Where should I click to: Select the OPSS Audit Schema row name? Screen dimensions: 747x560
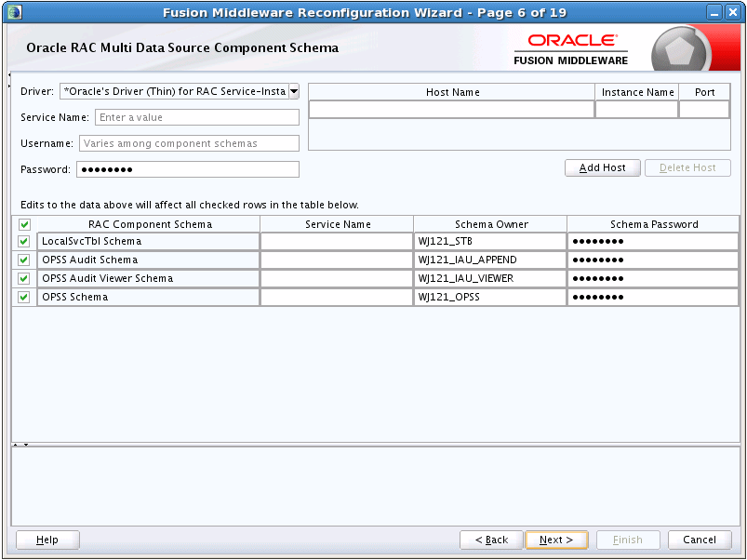click(149, 260)
